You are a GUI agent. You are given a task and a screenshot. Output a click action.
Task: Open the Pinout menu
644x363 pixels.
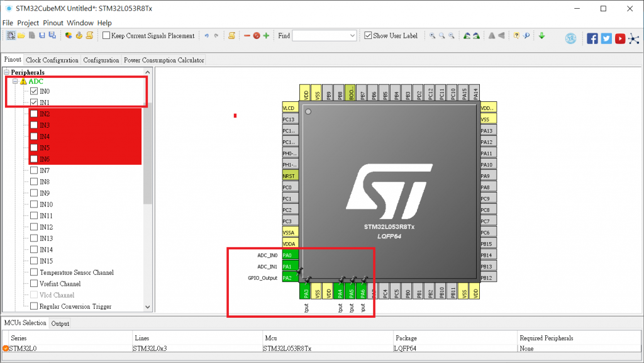coord(53,23)
